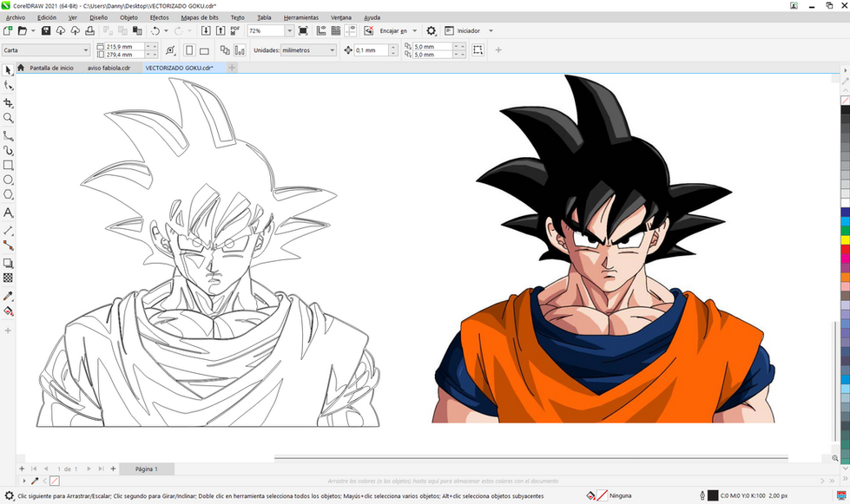
Task: Go to the last page button
Action: click(101, 468)
